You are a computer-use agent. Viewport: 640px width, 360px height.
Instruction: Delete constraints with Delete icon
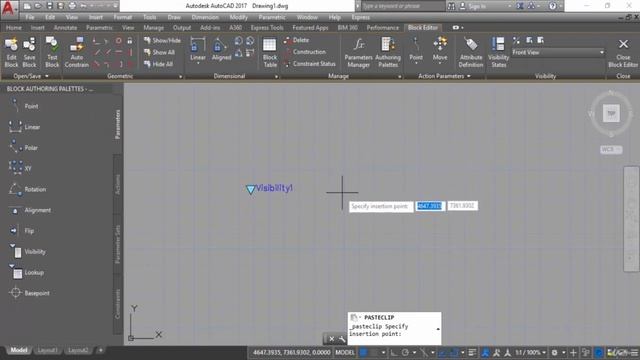[297, 40]
